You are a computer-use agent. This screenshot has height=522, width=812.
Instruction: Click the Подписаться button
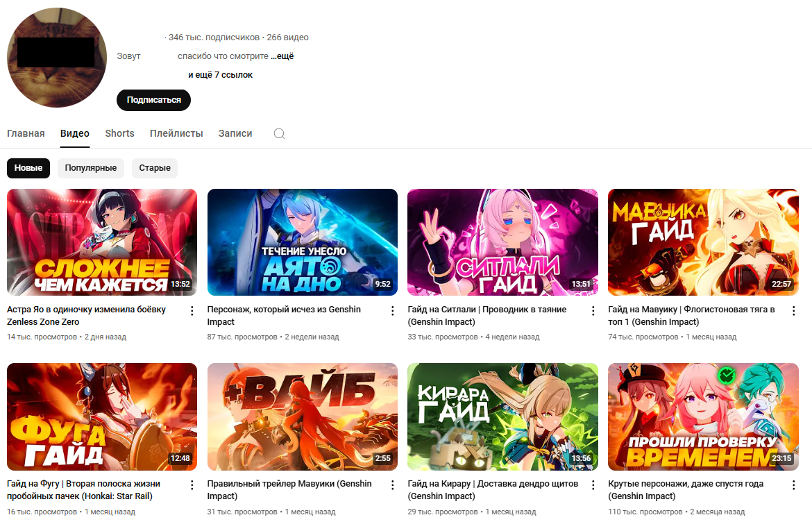coord(154,100)
